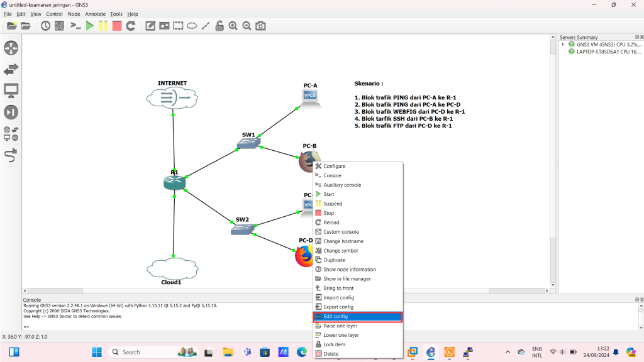
Task: Click the R1 router node on canvas
Action: 173,183
